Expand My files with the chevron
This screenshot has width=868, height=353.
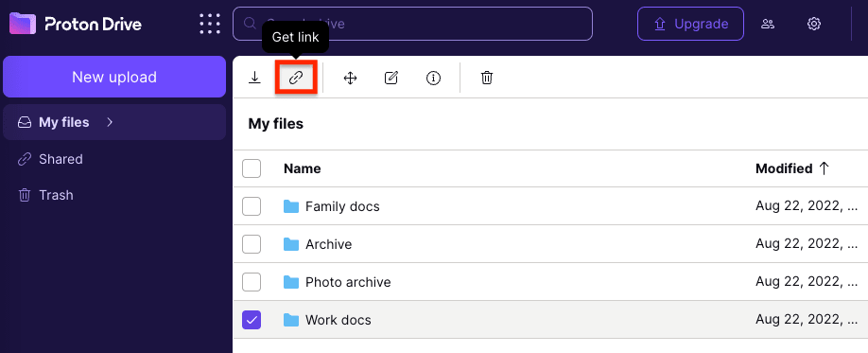pyautogui.click(x=110, y=122)
